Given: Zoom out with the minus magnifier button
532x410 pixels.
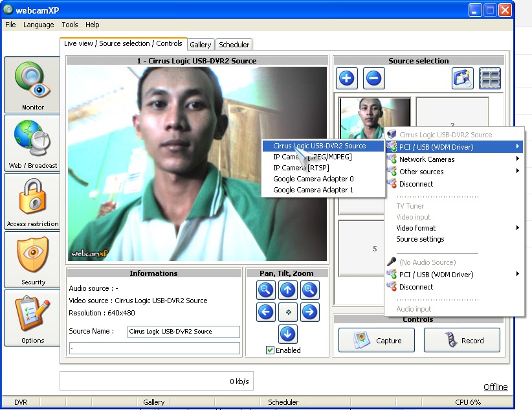Looking at the screenshot, I should coord(265,290).
